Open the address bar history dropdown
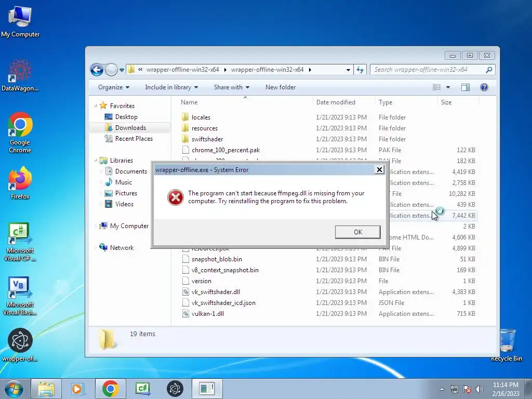The width and height of the screenshot is (532, 399). pyautogui.click(x=348, y=70)
